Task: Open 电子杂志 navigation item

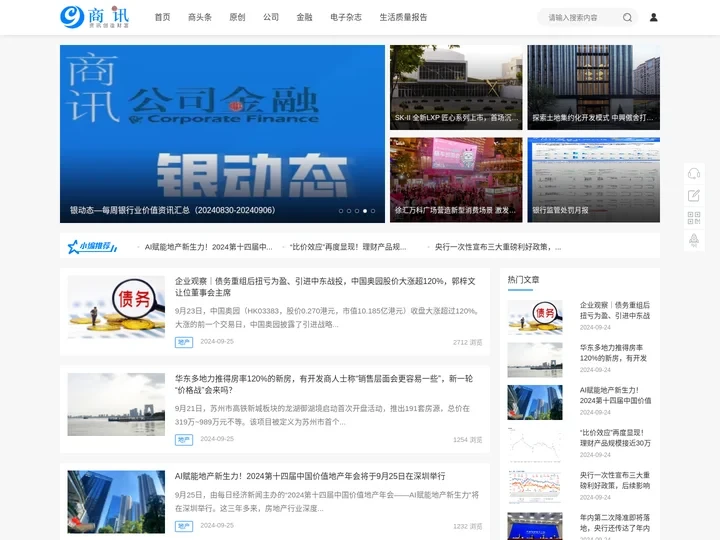Action: click(346, 17)
